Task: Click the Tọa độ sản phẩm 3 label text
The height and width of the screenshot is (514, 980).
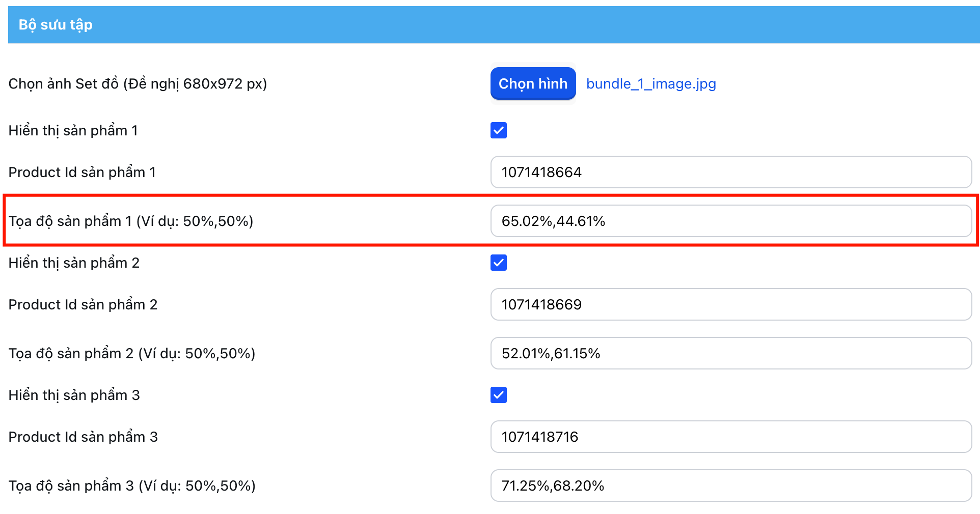Action: click(132, 486)
